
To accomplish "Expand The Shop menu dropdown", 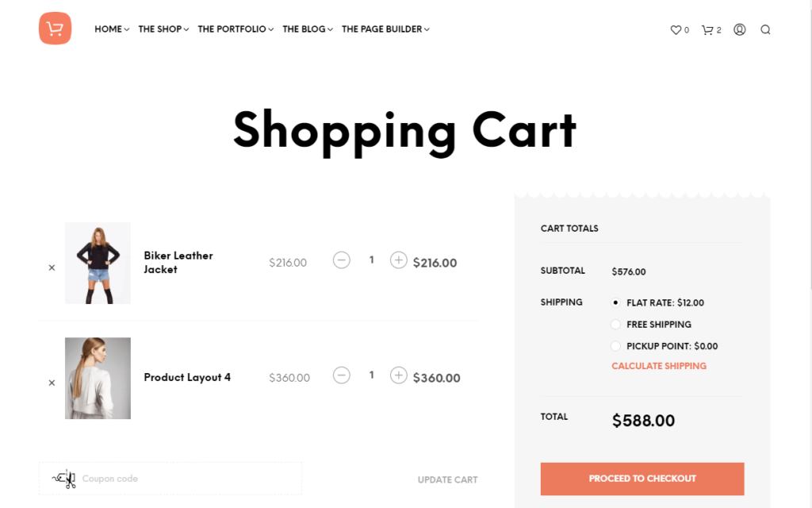I will pos(163,29).
